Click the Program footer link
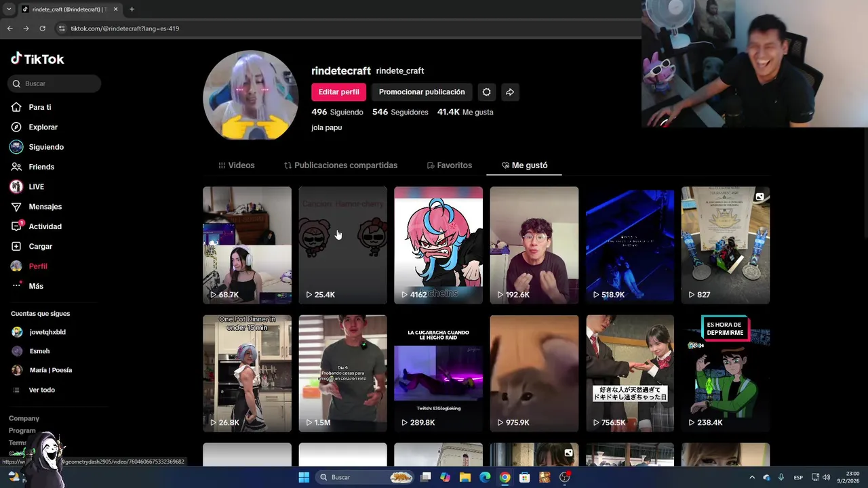This screenshot has width=868, height=488. [x=22, y=431]
